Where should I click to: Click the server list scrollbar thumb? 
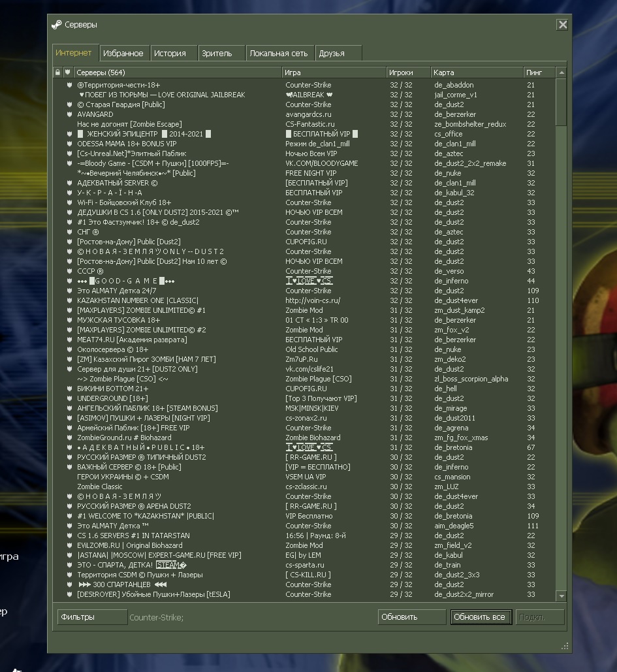(562, 102)
